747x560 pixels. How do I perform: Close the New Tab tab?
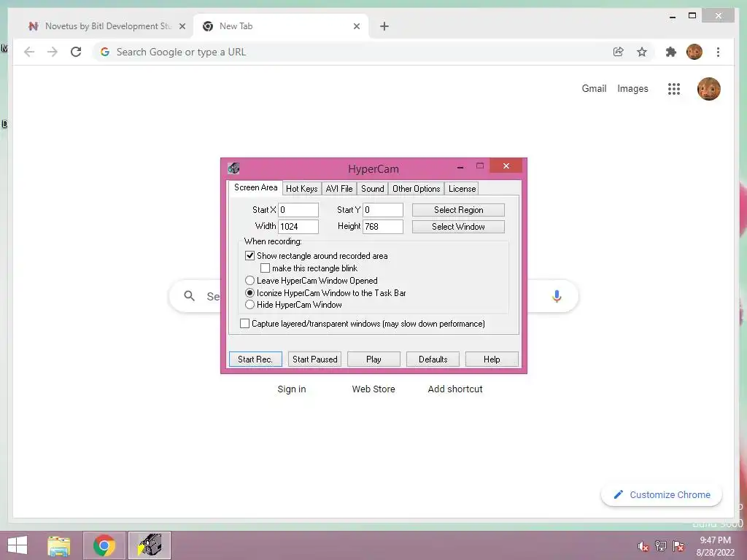point(356,26)
